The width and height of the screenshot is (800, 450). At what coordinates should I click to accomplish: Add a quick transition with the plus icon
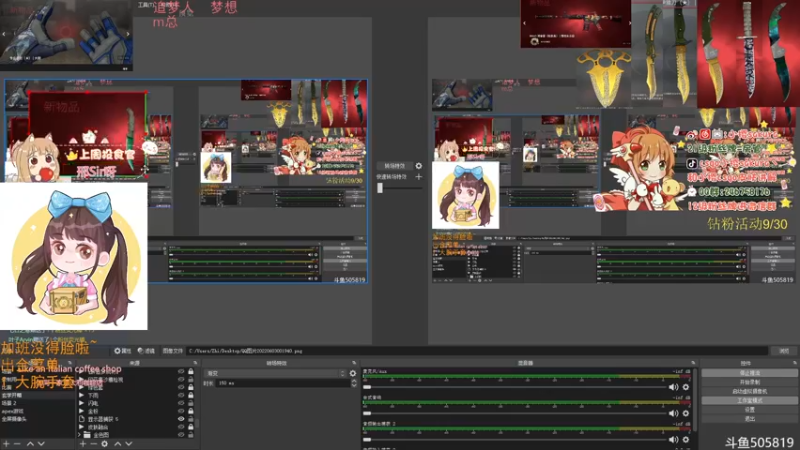point(418,177)
